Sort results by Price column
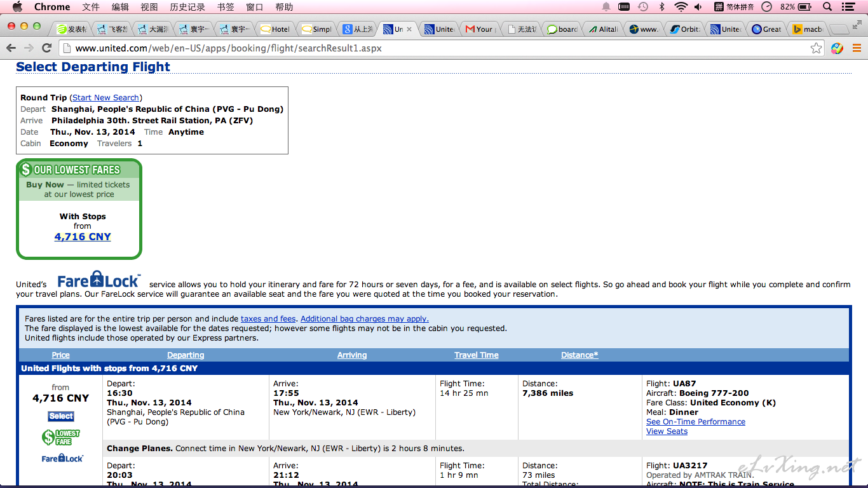The height and width of the screenshot is (488, 868). [x=61, y=355]
